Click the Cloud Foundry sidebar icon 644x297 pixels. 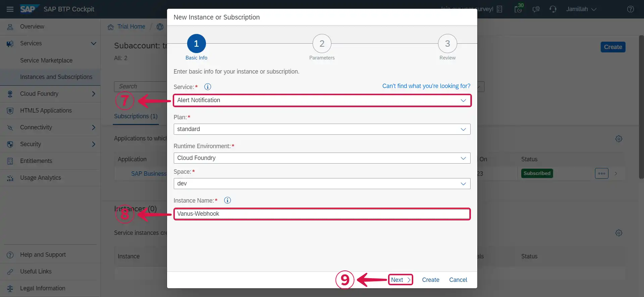point(10,94)
